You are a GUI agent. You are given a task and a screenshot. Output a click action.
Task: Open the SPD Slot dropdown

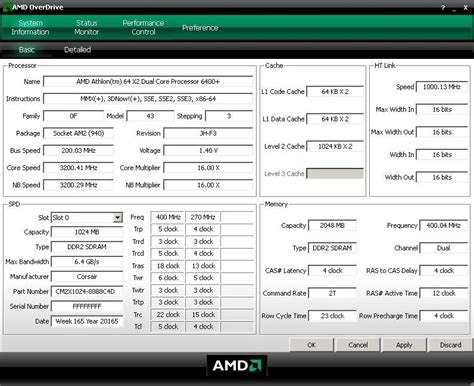117,218
